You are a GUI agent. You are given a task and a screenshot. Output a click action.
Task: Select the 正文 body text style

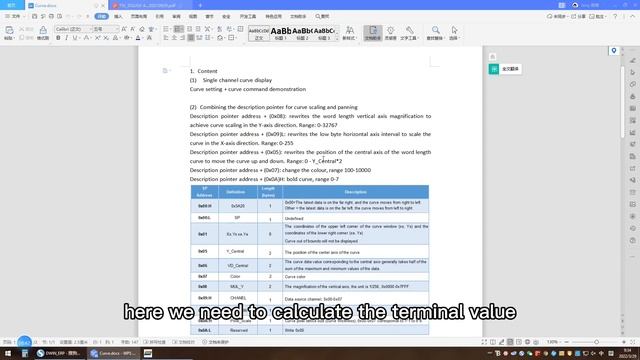click(259, 33)
